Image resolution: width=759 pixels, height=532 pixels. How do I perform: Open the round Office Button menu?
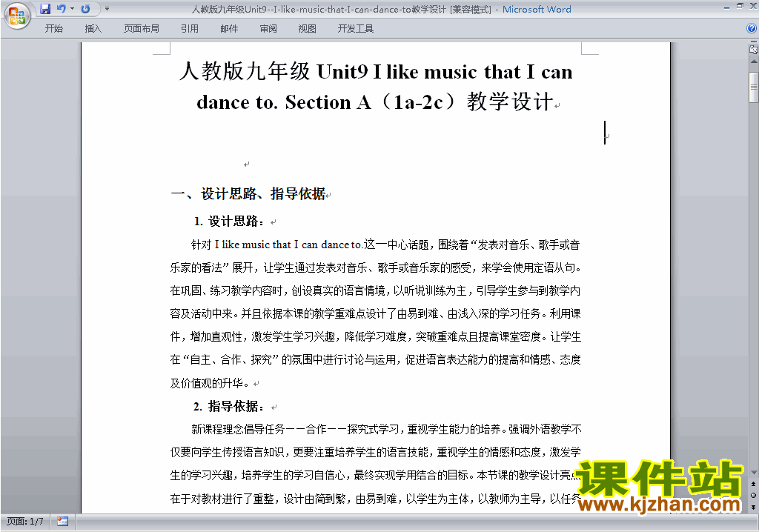pos(17,16)
